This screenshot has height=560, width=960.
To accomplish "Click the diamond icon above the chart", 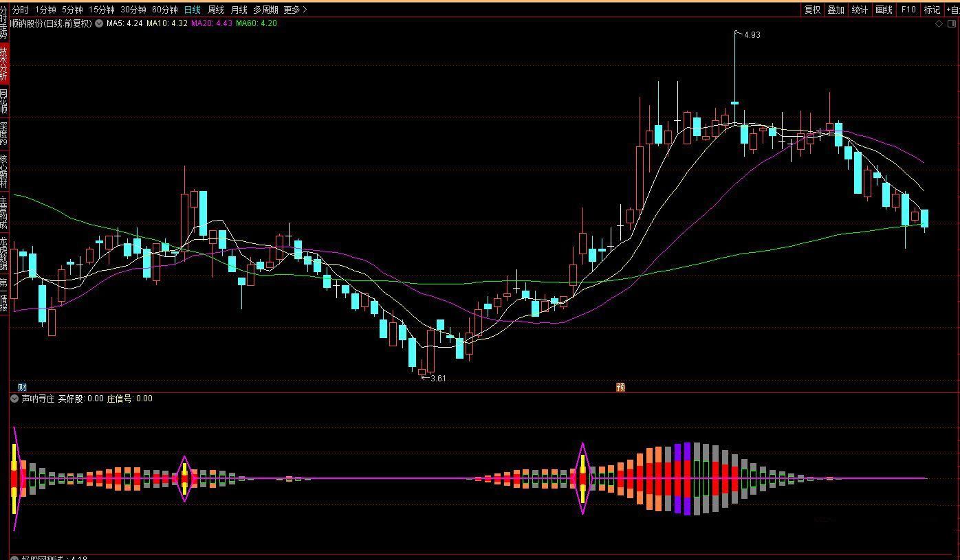I will tap(939, 23).
